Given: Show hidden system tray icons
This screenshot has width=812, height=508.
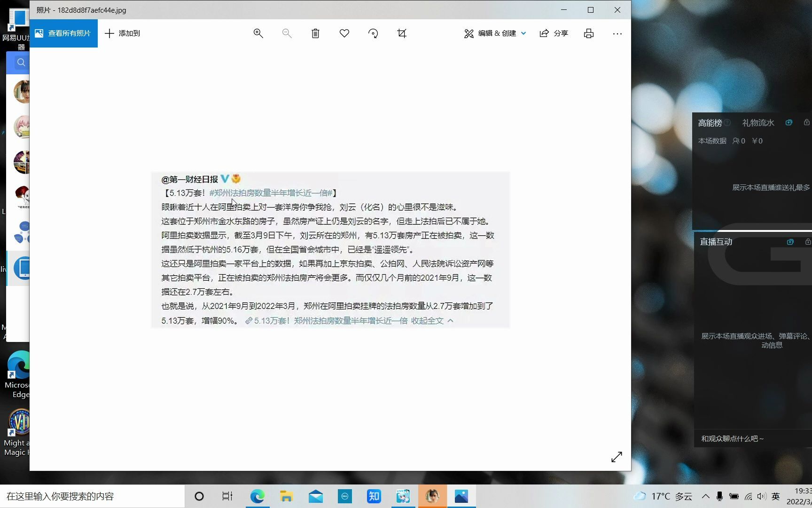Looking at the screenshot, I should click(706, 496).
